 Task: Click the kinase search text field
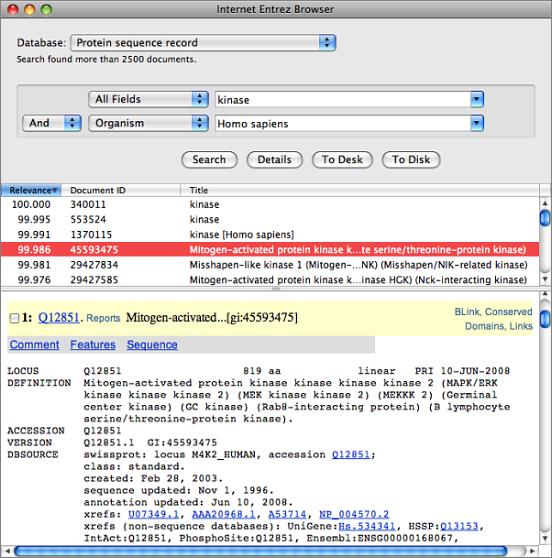(342, 99)
